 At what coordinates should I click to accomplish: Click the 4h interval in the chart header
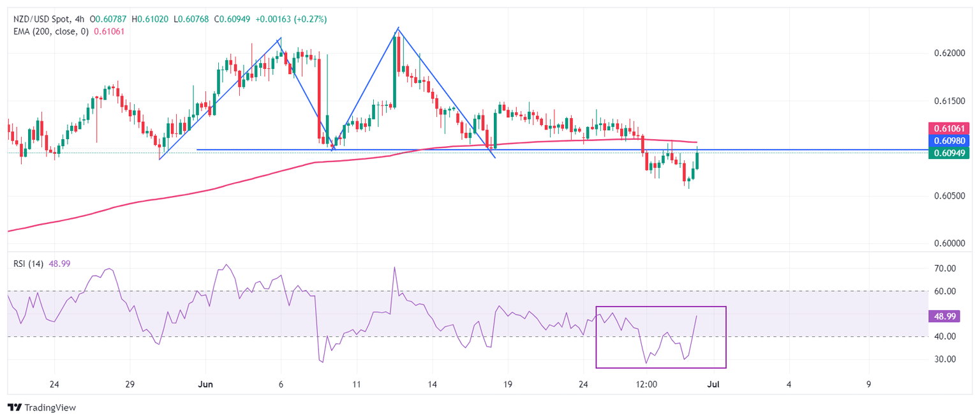click(x=78, y=19)
